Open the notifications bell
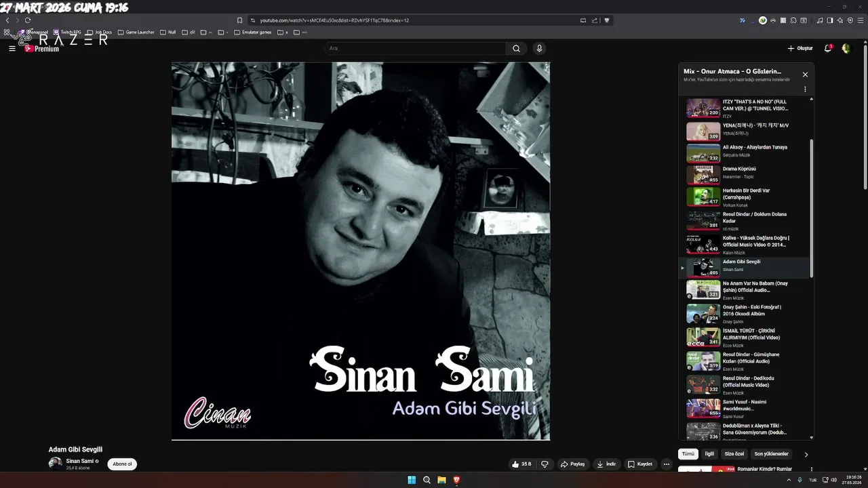This screenshot has width=868, height=488. point(827,48)
